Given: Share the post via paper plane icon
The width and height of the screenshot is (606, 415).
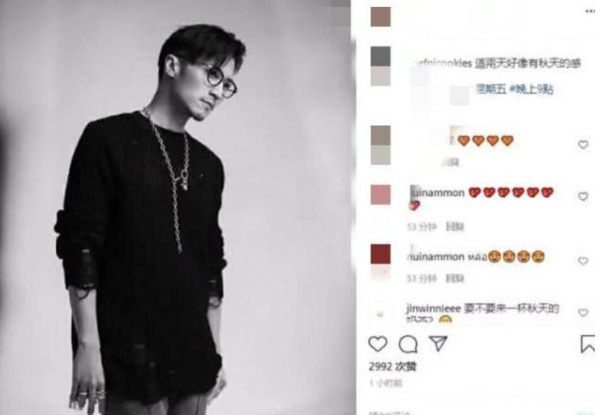Looking at the screenshot, I should coord(438,343).
